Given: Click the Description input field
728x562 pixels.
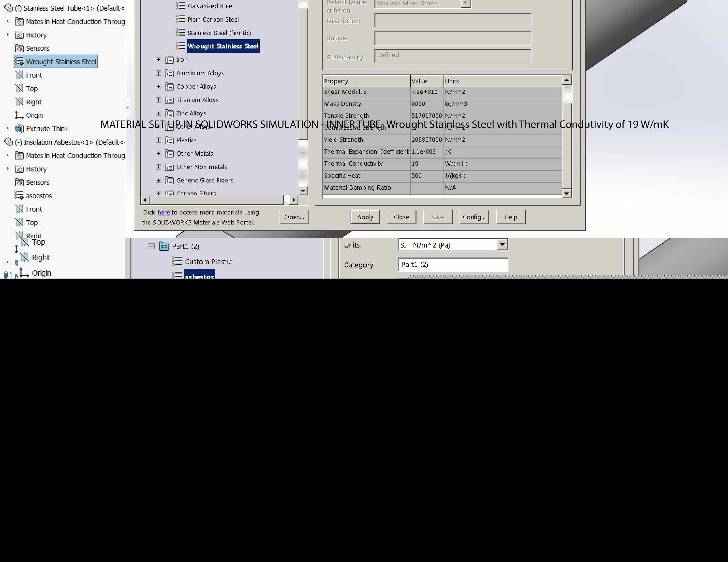Looking at the screenshot, I should coord(453,20).
